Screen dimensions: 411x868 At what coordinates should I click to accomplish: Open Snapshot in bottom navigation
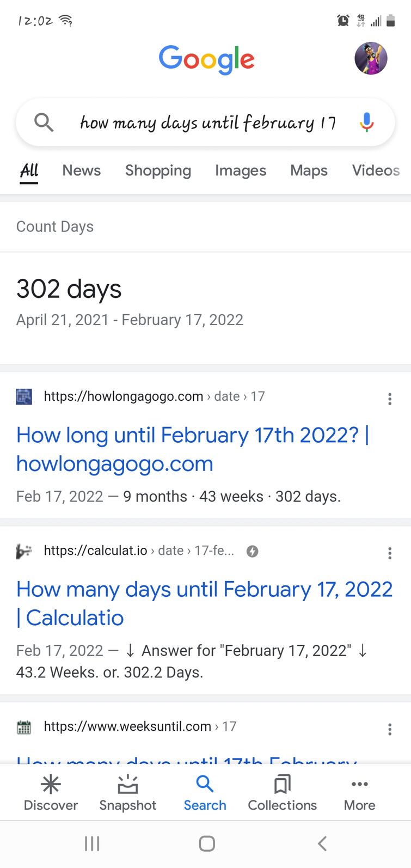(x=127, y=793)
